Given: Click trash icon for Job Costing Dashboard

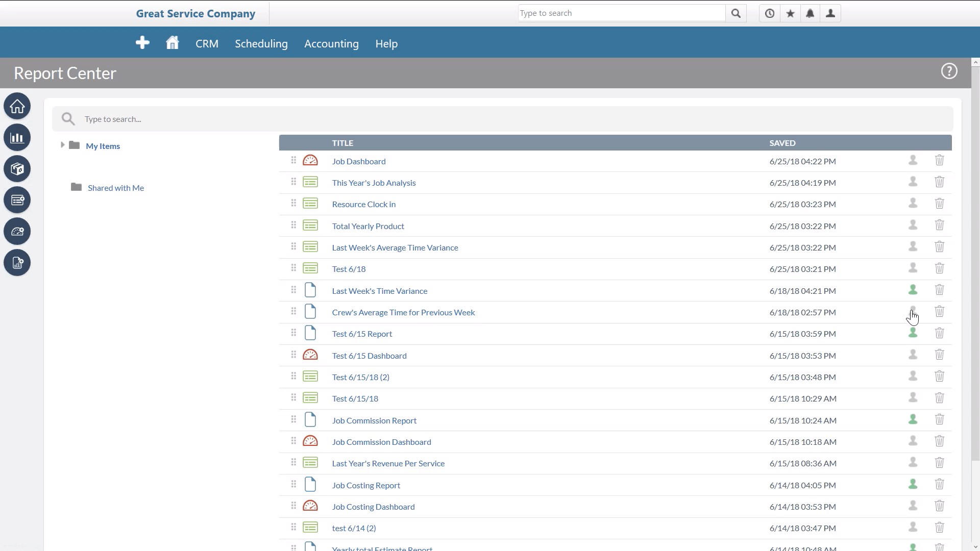Looking at the screenshot, I should [939, 506].
